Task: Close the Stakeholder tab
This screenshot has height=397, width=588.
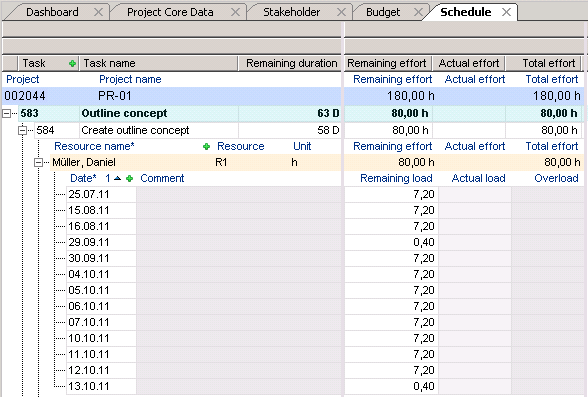Action: (341, 12)
